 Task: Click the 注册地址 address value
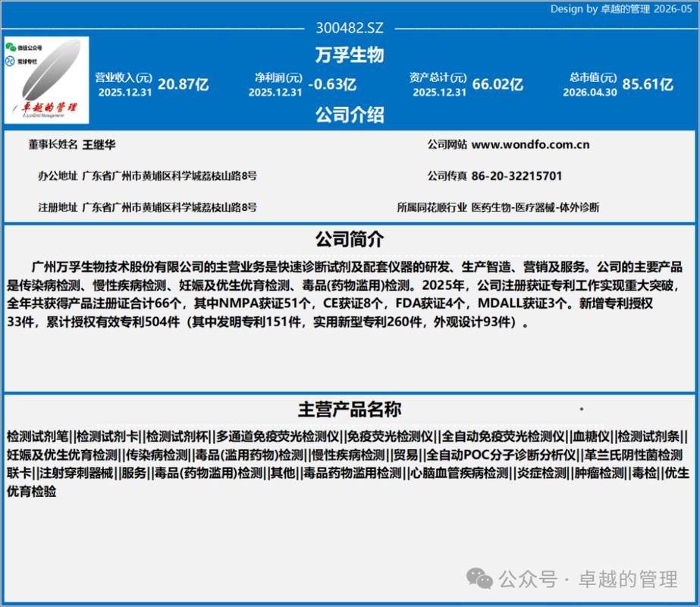(170, 207)
